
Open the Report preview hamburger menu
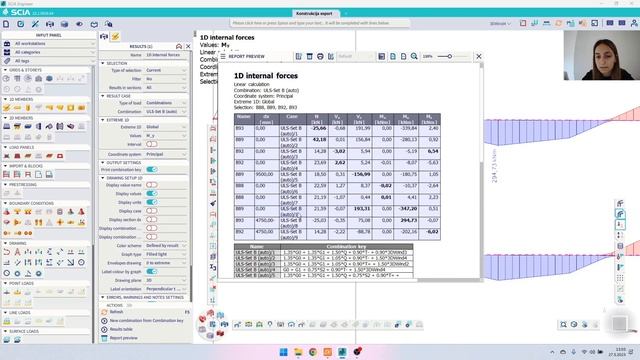pos(223,56)
